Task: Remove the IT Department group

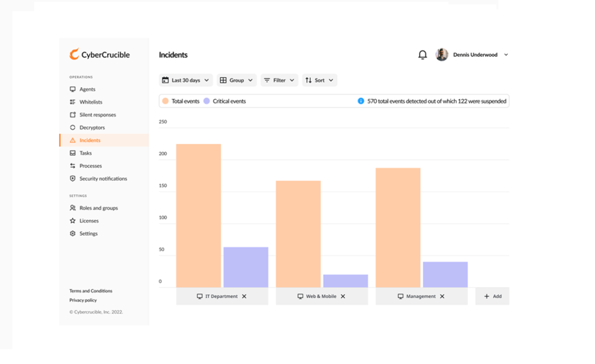Action: (244, 297)
